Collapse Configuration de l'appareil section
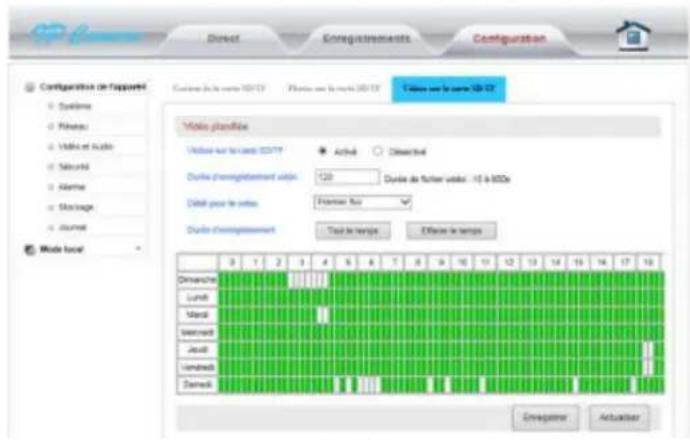 coord(92,87)
